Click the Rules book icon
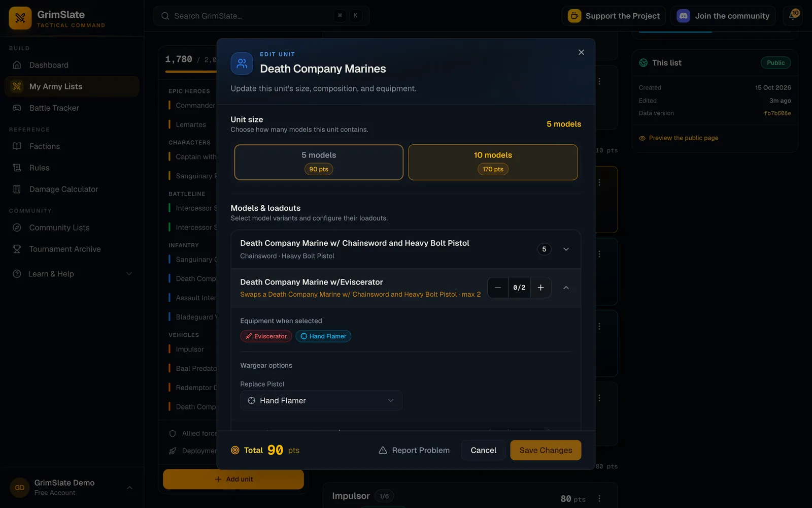Screen dimensions: 812x508 click(17, 168)
